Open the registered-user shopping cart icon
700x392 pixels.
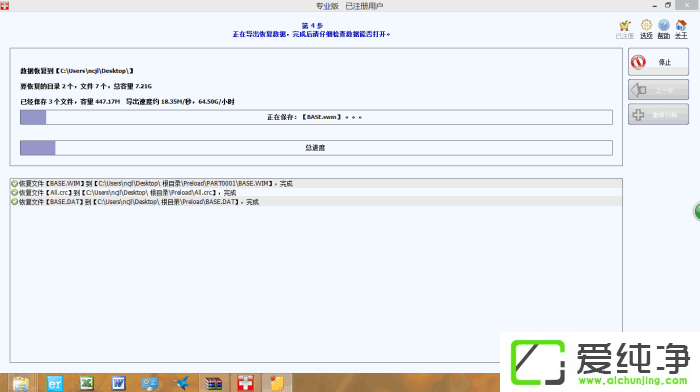[x=625, y=29]
